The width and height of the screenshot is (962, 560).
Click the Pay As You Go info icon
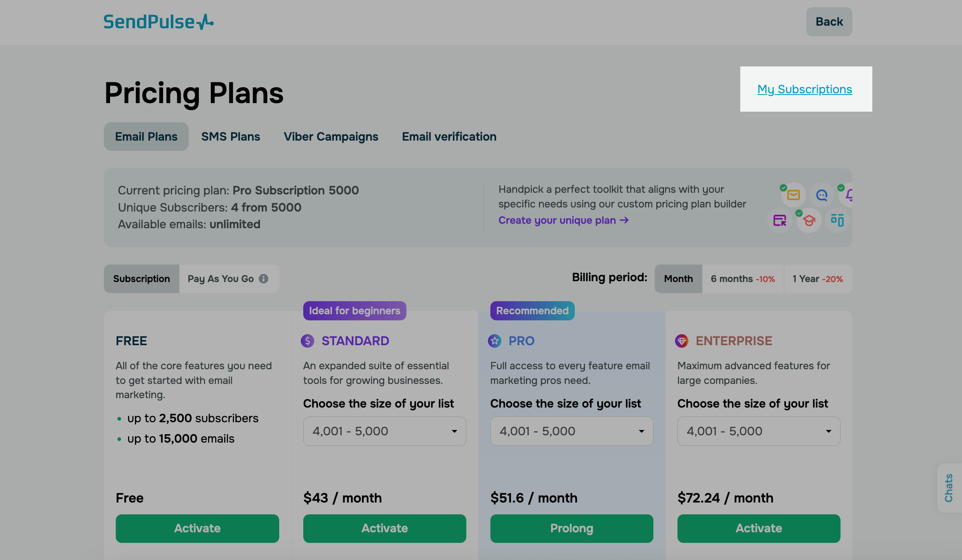point(264,279)
